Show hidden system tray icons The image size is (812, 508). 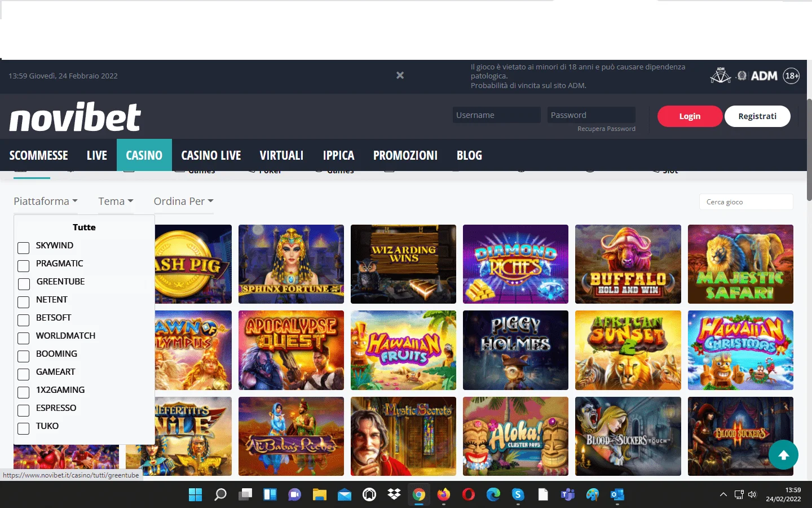click(x=723, y=495)
